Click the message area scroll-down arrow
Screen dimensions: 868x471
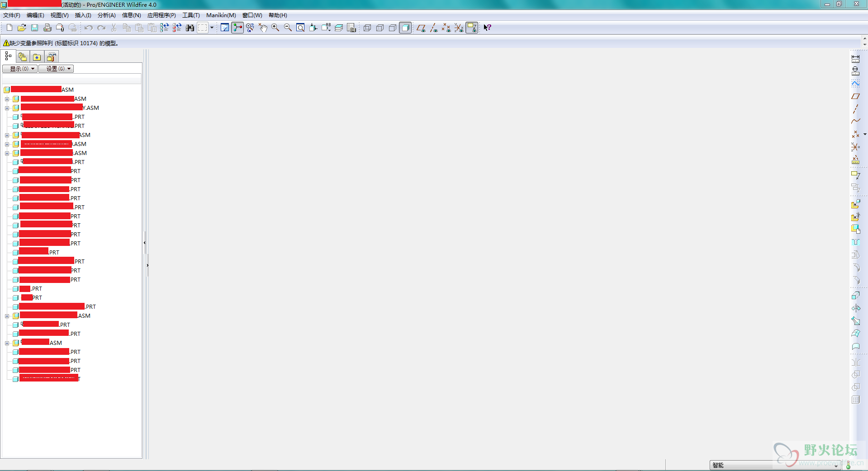[865, 44]
